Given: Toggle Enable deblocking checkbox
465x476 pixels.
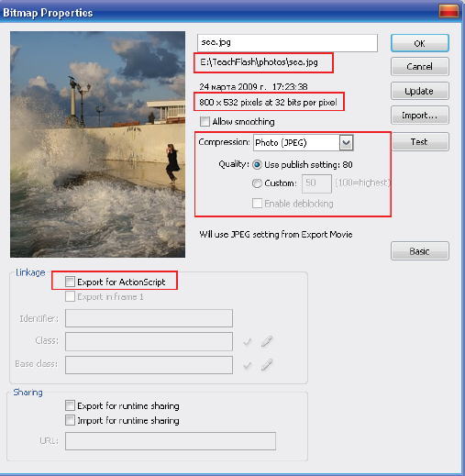Looking at the screenshot, I should click(x=257, y=203).
